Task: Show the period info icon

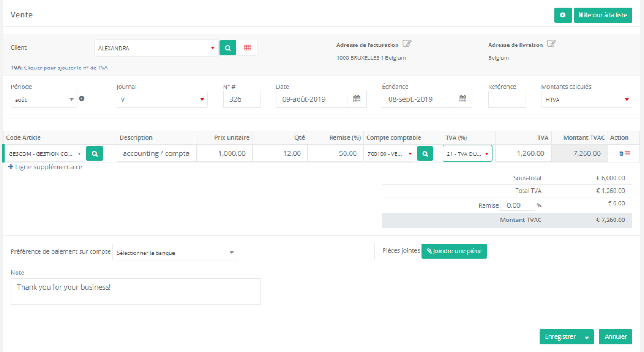Action: click(82, 98)
